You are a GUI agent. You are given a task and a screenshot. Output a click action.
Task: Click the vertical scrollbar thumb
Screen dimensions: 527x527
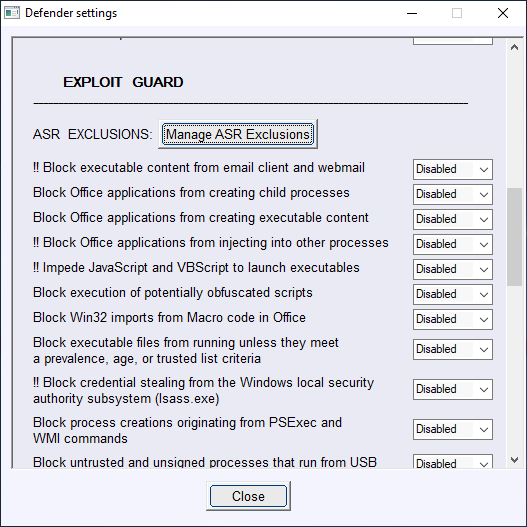click(x=514, y=237)
